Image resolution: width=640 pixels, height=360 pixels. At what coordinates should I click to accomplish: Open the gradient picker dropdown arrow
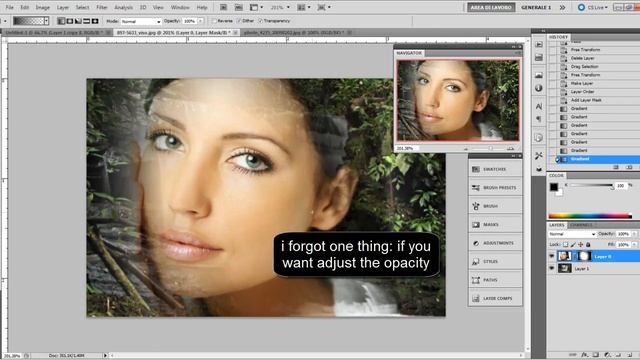tap(47, 21)
